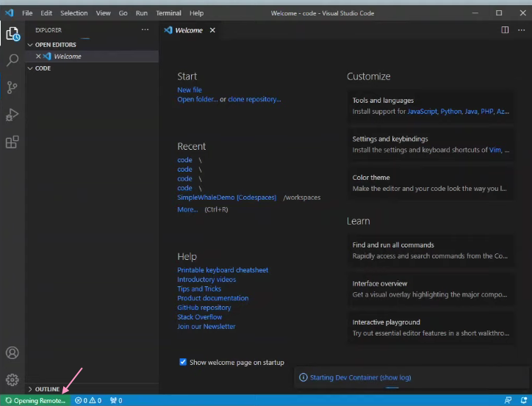Click the Settings and keybindings card
The width and height of the screenshot is (532, 406).
430,144
